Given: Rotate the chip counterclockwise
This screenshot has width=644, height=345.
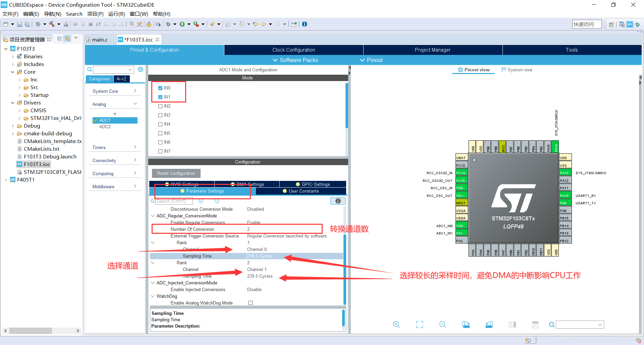Looking at the screenshot, I should (x=489, y=324).
